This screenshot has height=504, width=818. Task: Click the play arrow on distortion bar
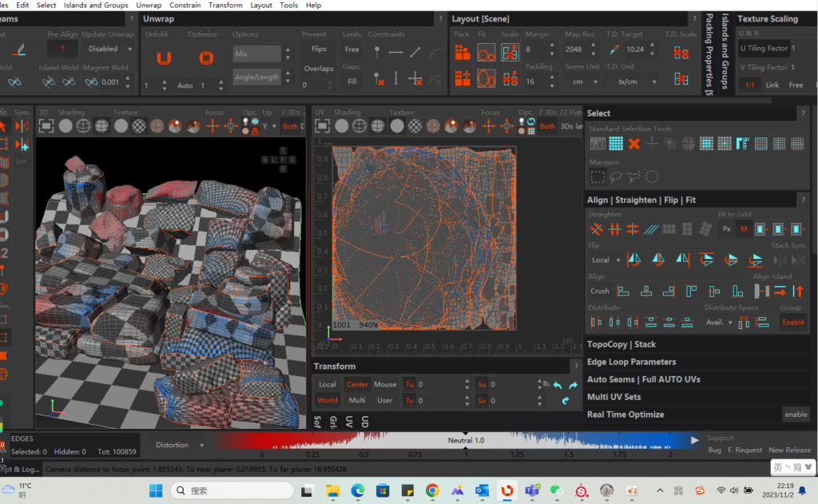click(694, 440)
